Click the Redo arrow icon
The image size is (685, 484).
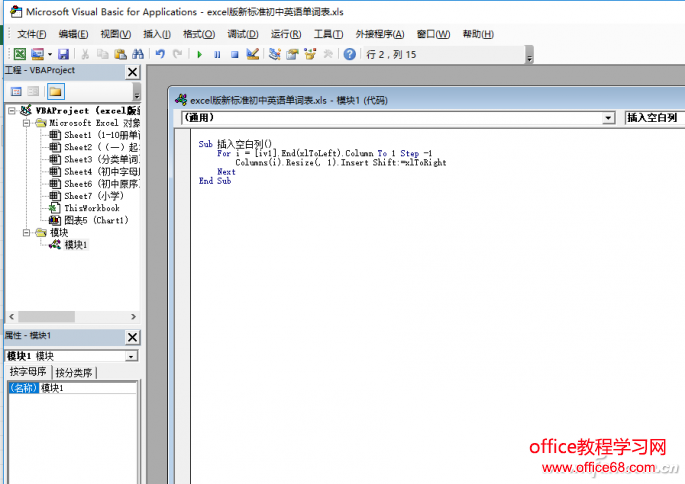pyautogui.click(x=177, y=54)
